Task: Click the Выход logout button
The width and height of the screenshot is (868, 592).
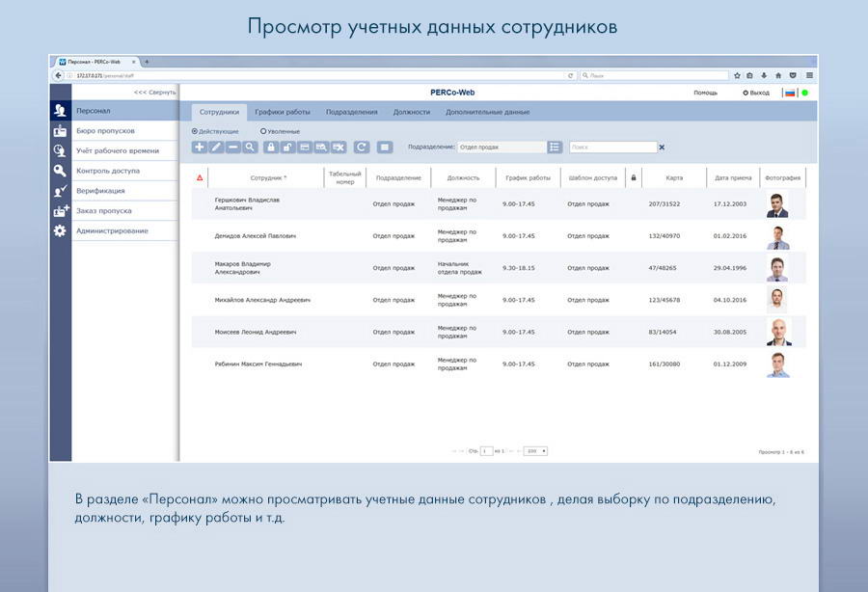Action: (756, 93)
